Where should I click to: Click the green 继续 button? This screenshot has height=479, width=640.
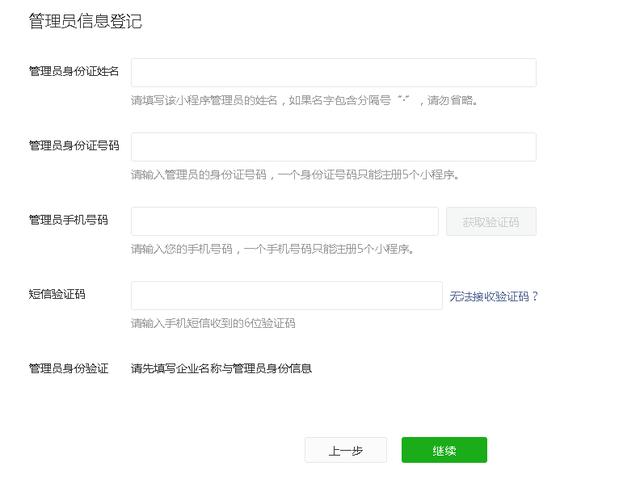point(444,450)
